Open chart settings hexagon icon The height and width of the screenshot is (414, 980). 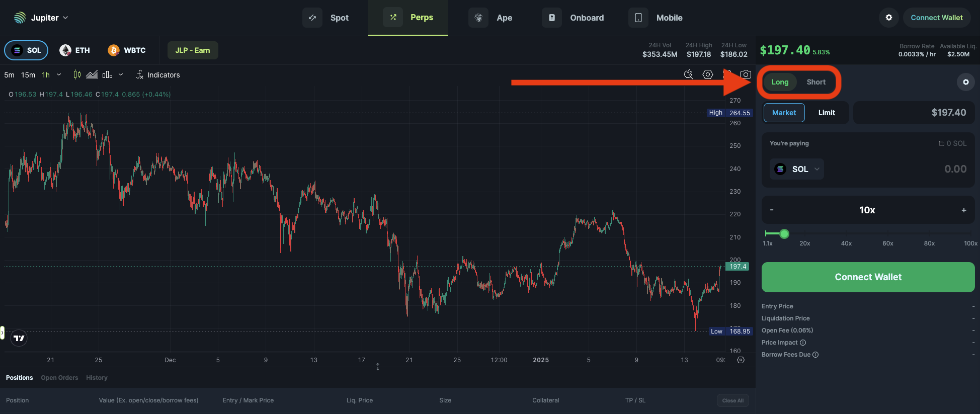tap(708, 74)
